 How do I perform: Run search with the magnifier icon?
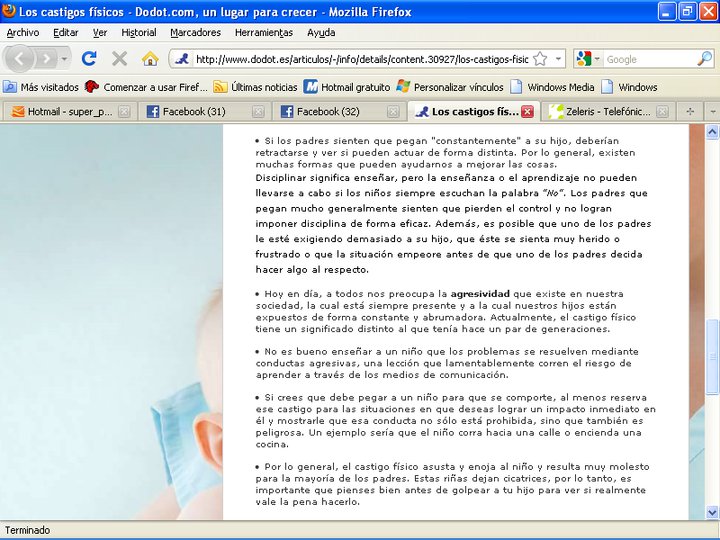point(705,59)
